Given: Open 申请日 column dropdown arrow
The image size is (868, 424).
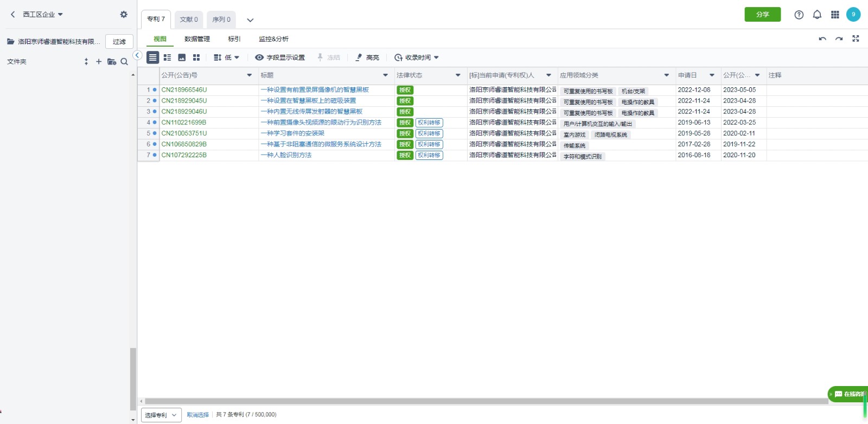Looking at the screenshot, I should click(712, 75).
